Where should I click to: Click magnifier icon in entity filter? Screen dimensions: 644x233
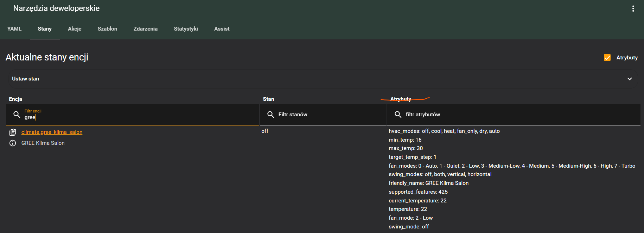[17, 115]
